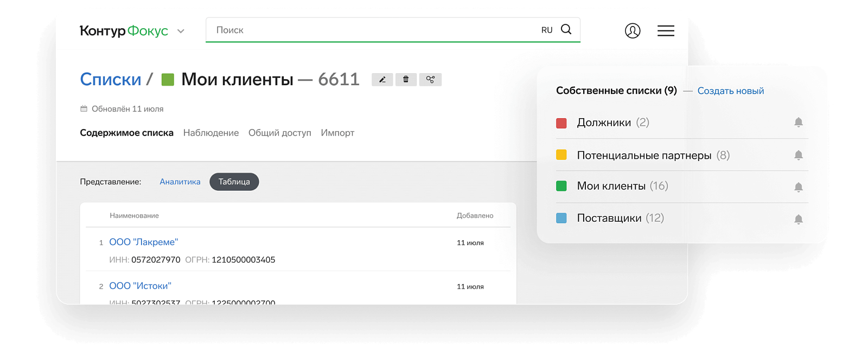The image size is (868, 355).
Task: Click the ОГРН value 1210500003405
Action: [243, 260]
